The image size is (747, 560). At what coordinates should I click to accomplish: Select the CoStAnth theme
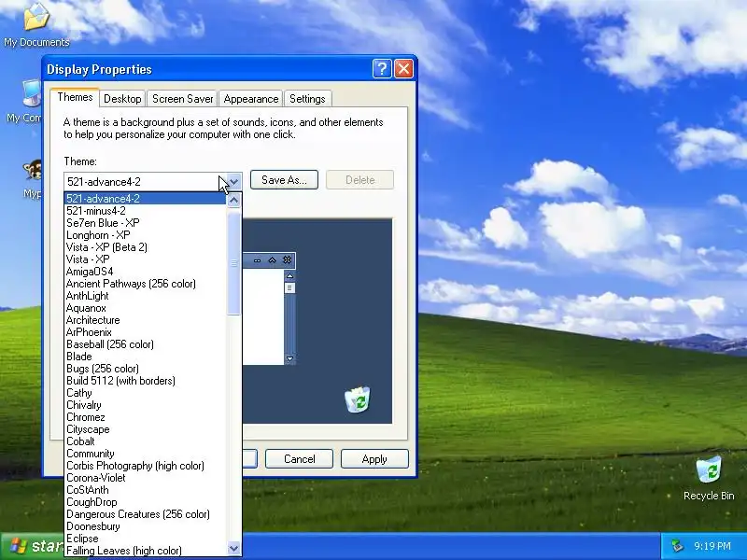[x=146, y=490]
